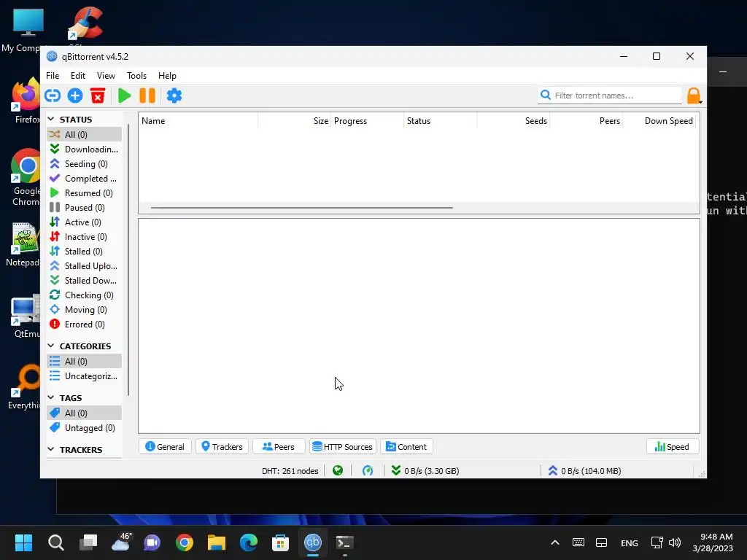Viewport: 747px width, 560px height.
Task: Open the Tools menu
Action: tap(136, 76)
